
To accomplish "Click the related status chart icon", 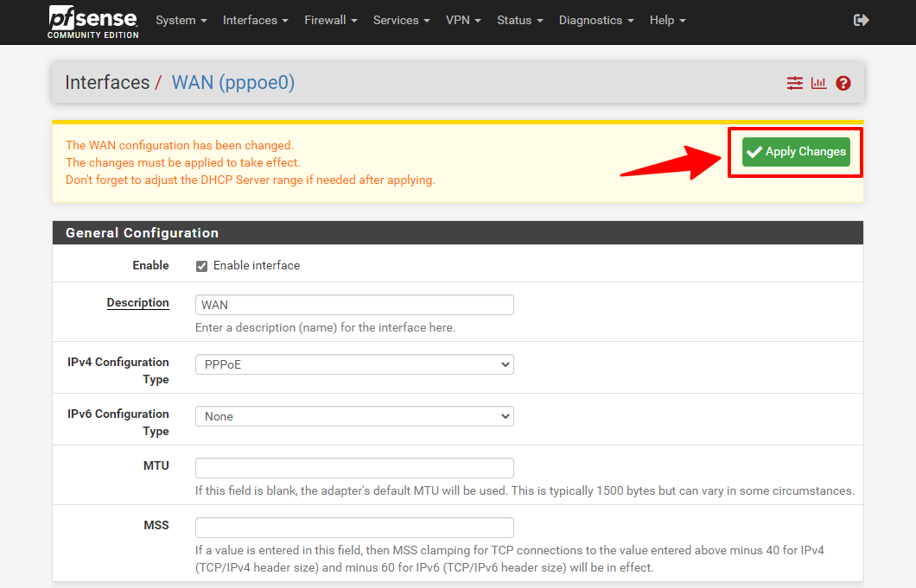I will 818,83.
